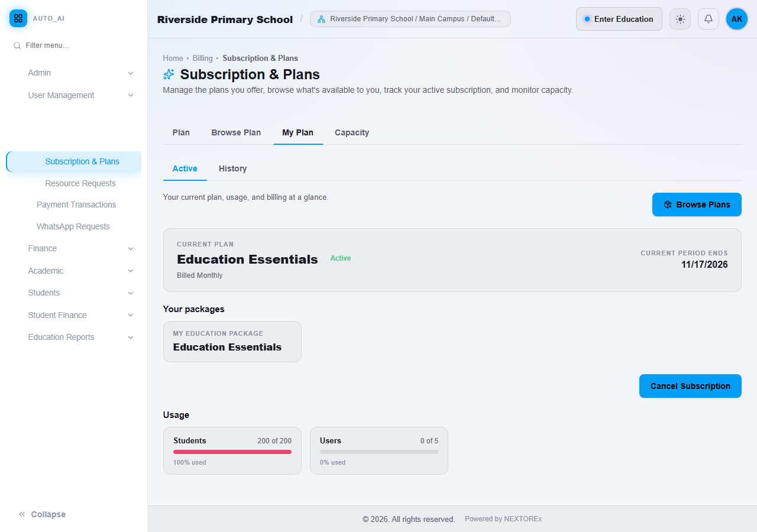
Task: Click the 11/17/2026 period end date
Action: 704,265
